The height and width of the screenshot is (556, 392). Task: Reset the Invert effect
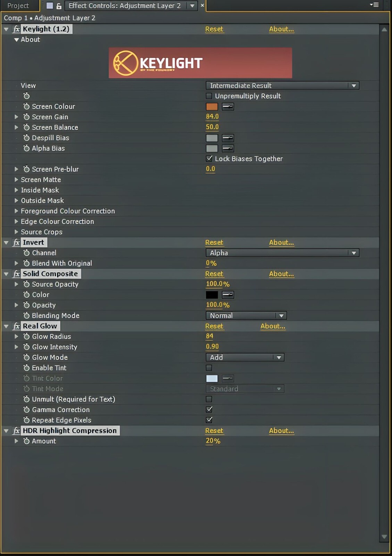tap(214, 243)
